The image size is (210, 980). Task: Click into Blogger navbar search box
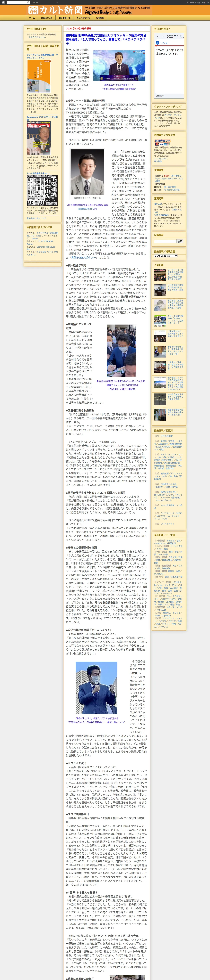click(18, 2)
